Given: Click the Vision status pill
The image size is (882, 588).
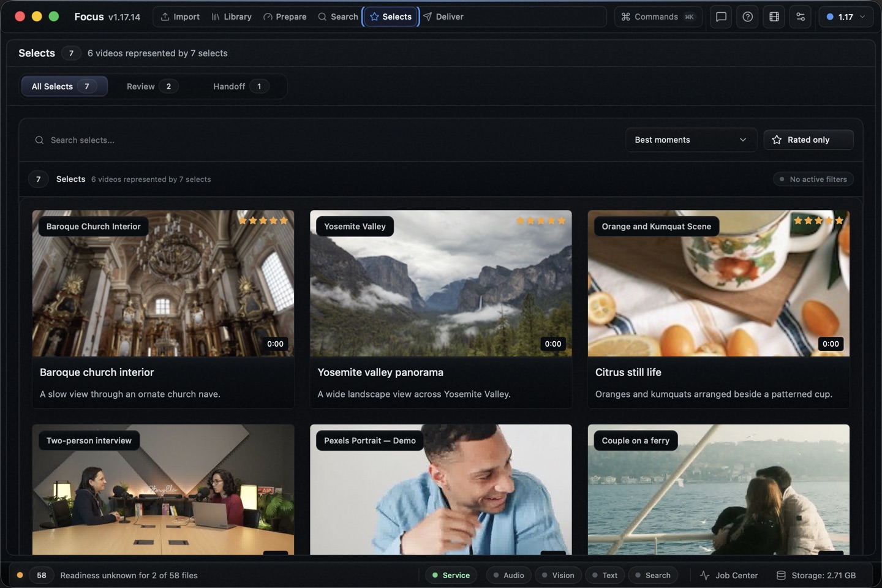Looking at the screenshot, I should pyautogui.click(x=559, y=575).
